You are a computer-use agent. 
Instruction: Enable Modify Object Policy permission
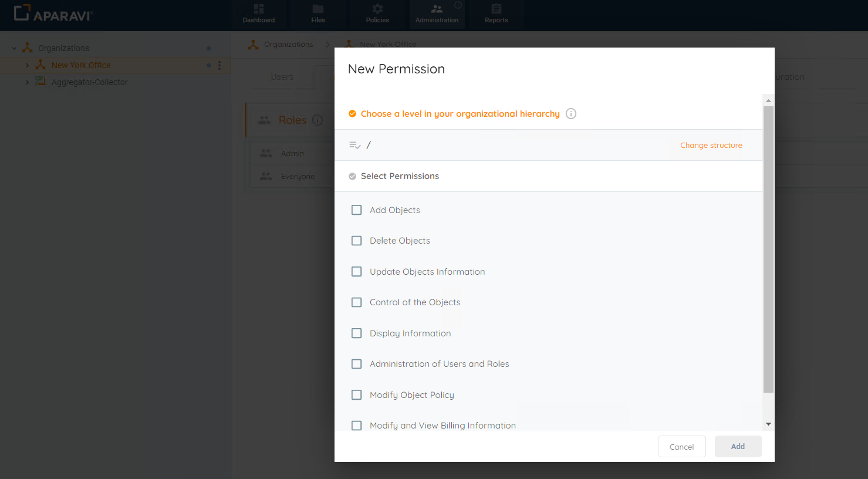click(356, 394)
